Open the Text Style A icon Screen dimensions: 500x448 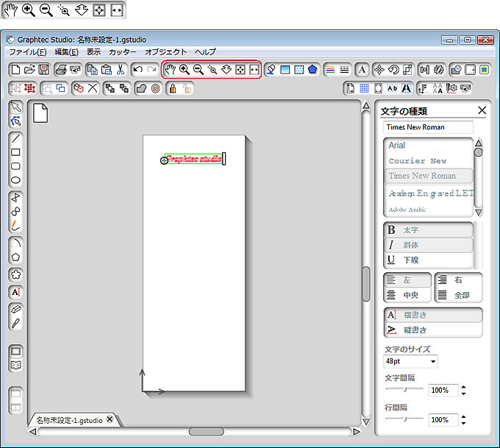tap(362, 70)
